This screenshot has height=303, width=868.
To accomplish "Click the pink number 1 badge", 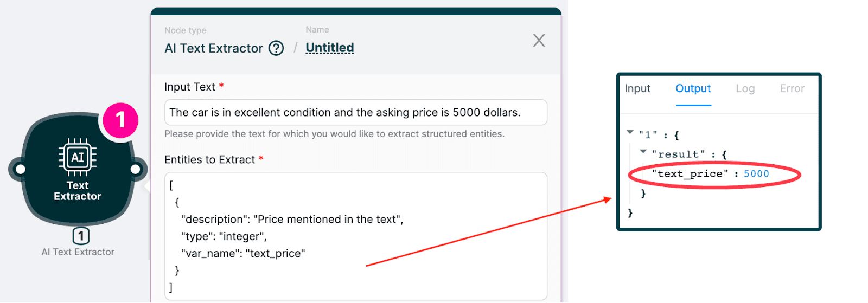I will coord(120,120).
